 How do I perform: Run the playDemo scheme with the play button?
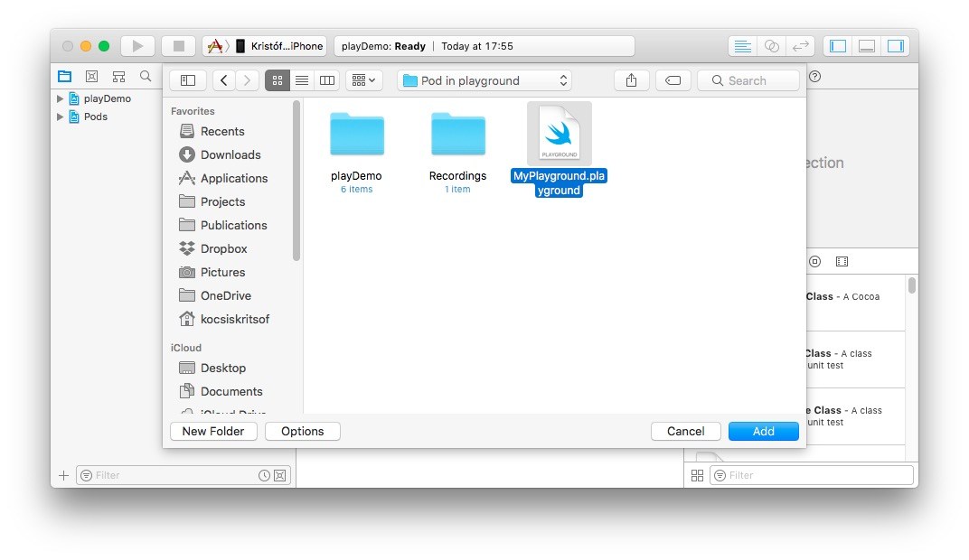(x=137, y=45)
